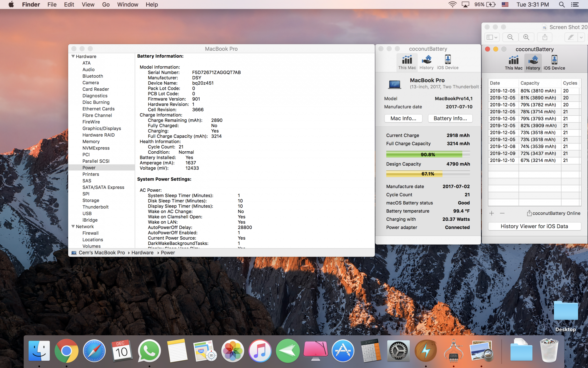Screen dimensions: 588x368
Task: Click the battery status icon in menu bar
Action: tap(491, 4)
